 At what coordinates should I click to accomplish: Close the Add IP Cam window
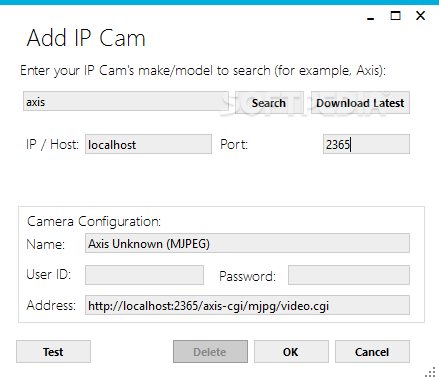click(421, 15)
